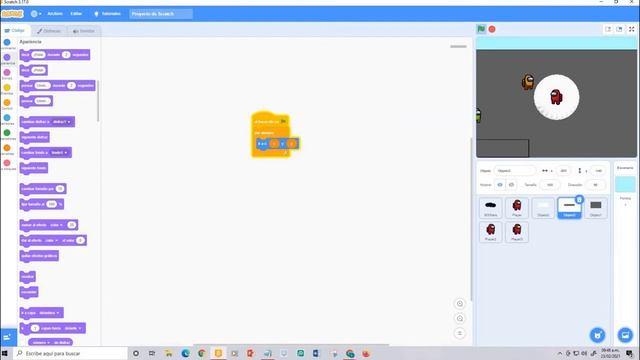Image resolution: width=640 pixels, height=360 pixels.
Task: Switch to the Código tab
Action: 15,31
